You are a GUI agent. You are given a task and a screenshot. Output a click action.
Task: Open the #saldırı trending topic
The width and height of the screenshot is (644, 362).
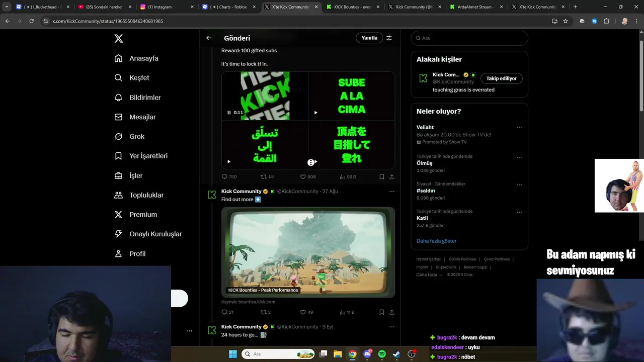point(426,191)
